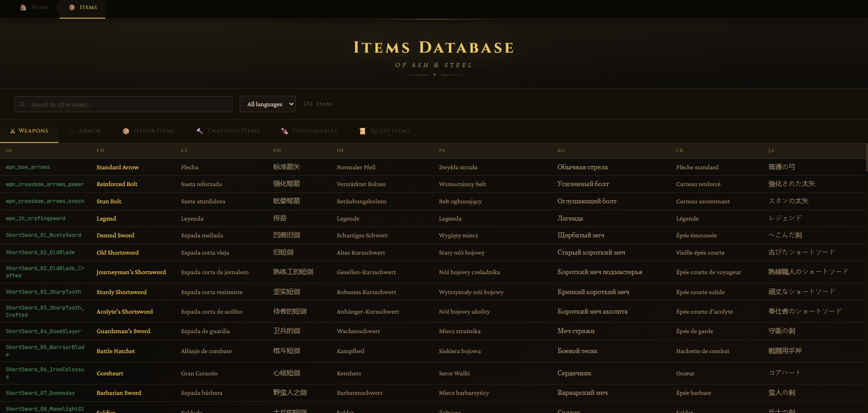
Task: Click the Other Items box icon
Action: pos(126,131)
